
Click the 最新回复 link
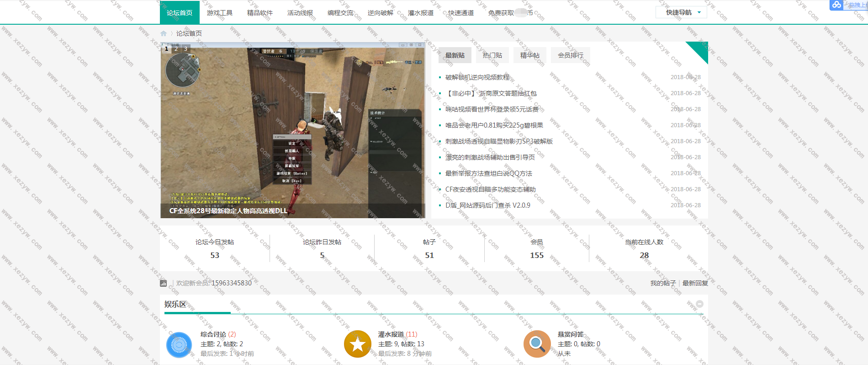pos(695,283)
